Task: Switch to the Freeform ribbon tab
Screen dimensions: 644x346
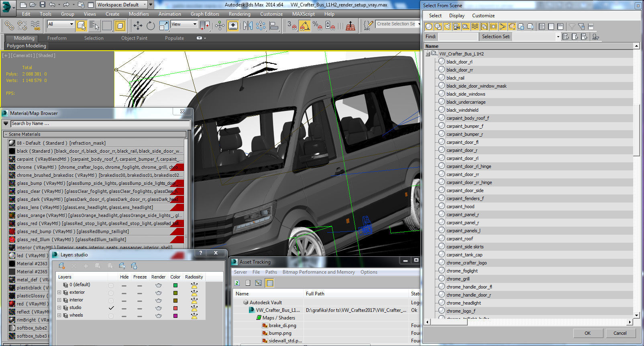Action: pyautogui.click(x=57, y=38)
